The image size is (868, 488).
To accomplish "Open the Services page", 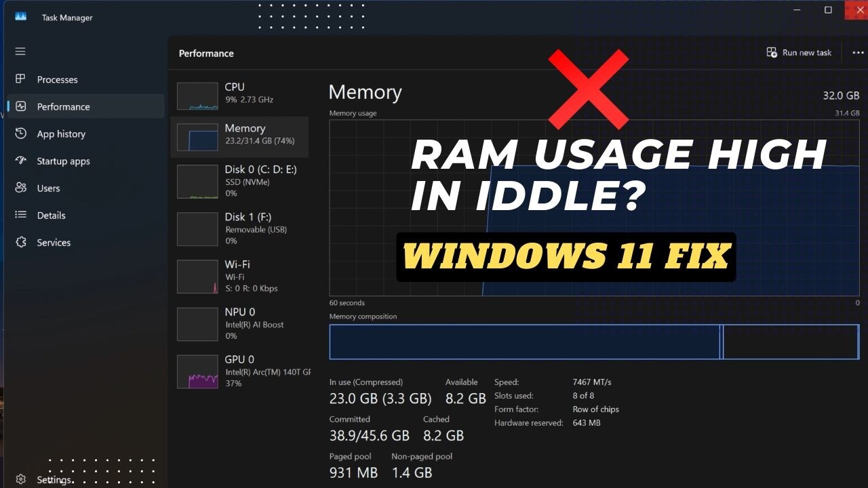I will tap(85, 242).
